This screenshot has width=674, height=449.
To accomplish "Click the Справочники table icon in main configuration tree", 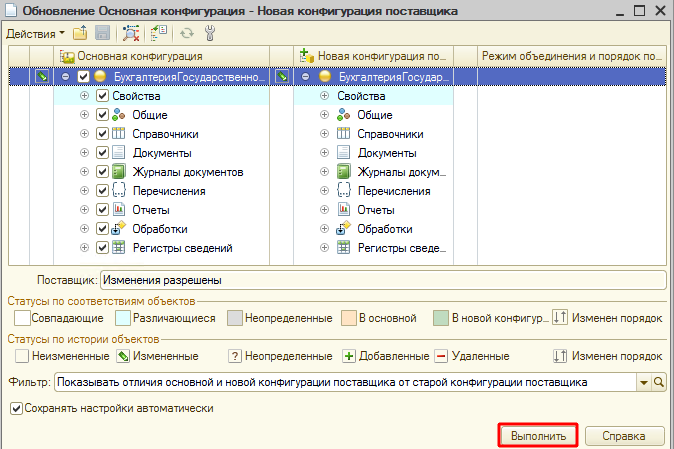I will point(118,134).
